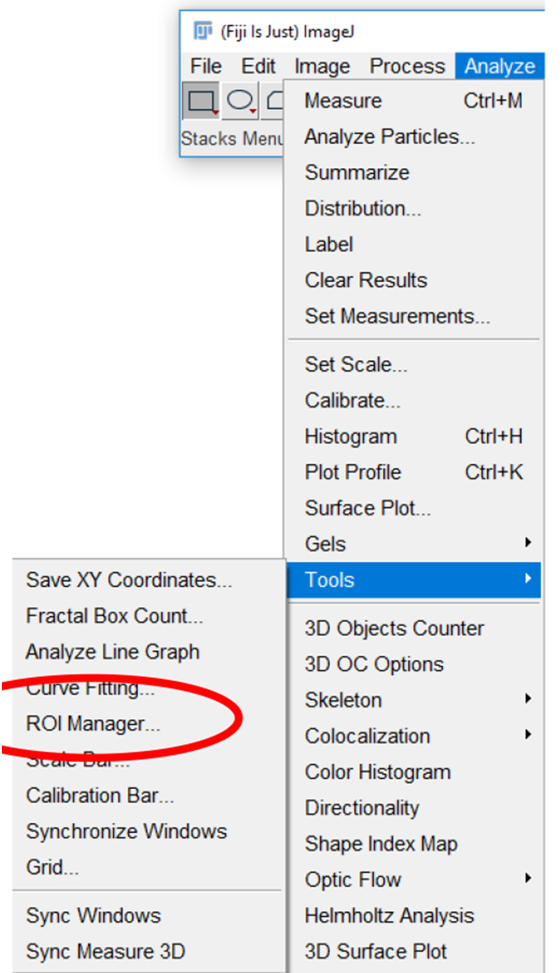The width and height of the screenshot is (560, 973).
Task: Open the Image menu
Action: click(322, 66)
